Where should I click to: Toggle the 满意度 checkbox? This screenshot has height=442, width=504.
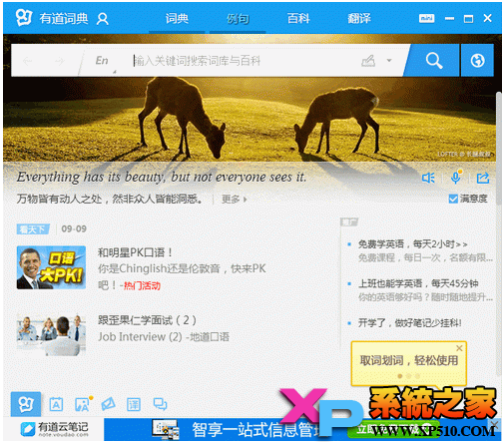[x=453, y=199]
